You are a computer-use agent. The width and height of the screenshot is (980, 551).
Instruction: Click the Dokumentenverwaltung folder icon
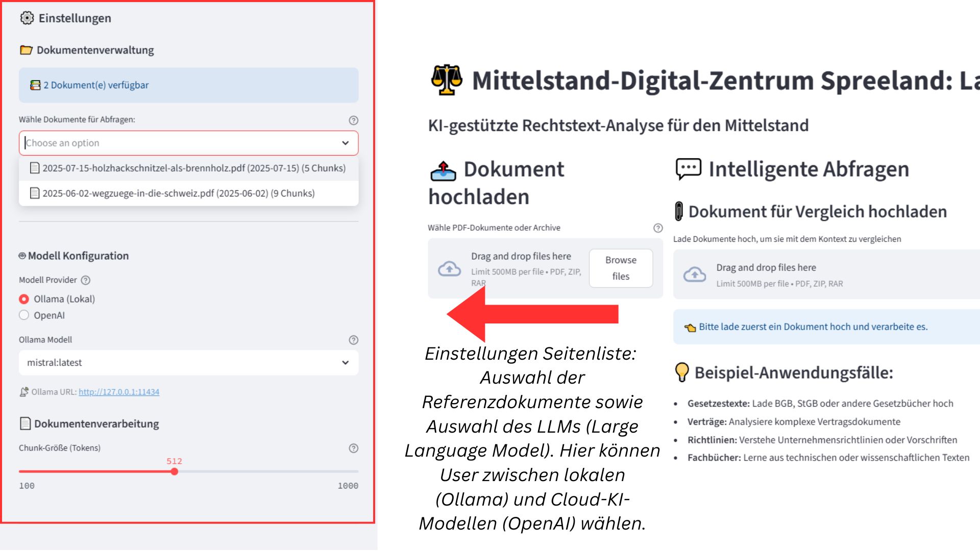coord(26,50)
